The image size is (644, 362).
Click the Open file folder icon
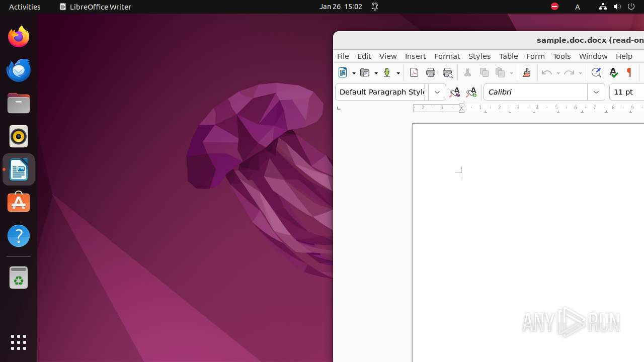click(365, 73)
